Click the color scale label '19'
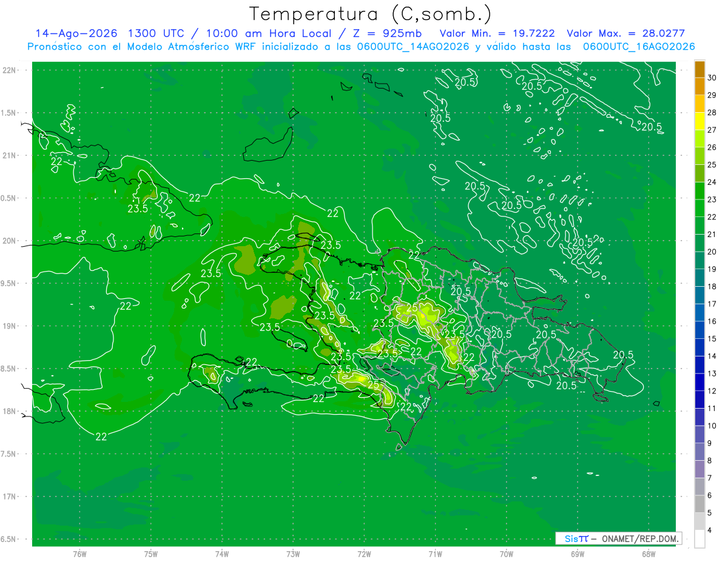The height and width of the screenshot is (562, 728). pyautogui.click(x=712, y=269)
